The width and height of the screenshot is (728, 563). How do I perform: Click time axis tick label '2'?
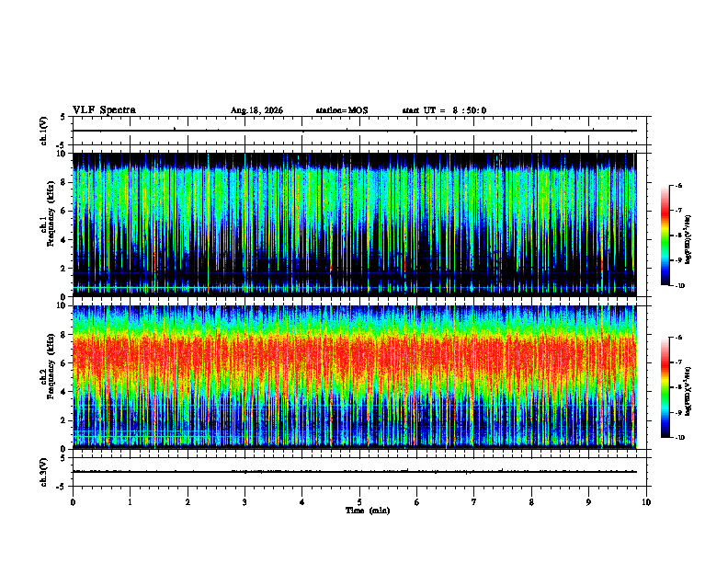point(188,502)
